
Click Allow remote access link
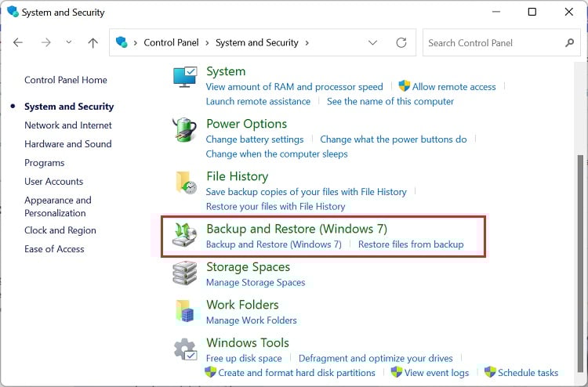pos(454,87)
